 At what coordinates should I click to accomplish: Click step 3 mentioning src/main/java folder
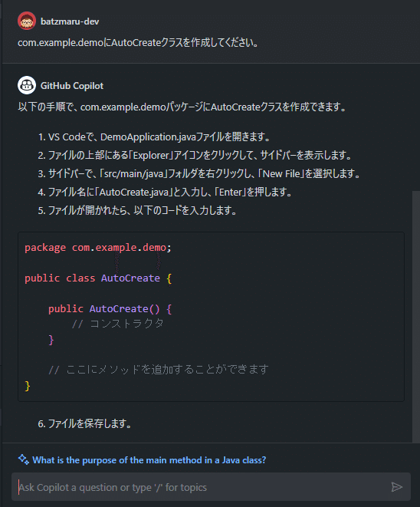(x=199, y=174)
